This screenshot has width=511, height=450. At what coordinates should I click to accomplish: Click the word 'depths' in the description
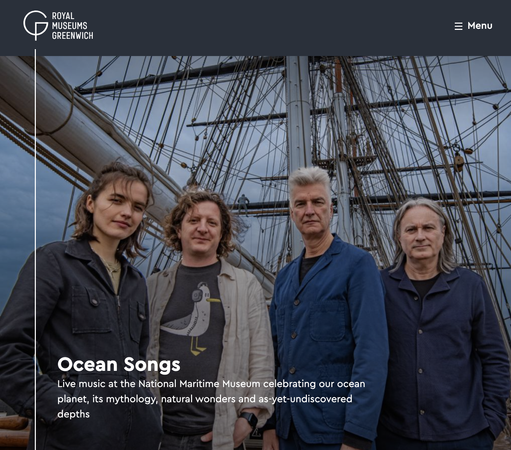73,414
